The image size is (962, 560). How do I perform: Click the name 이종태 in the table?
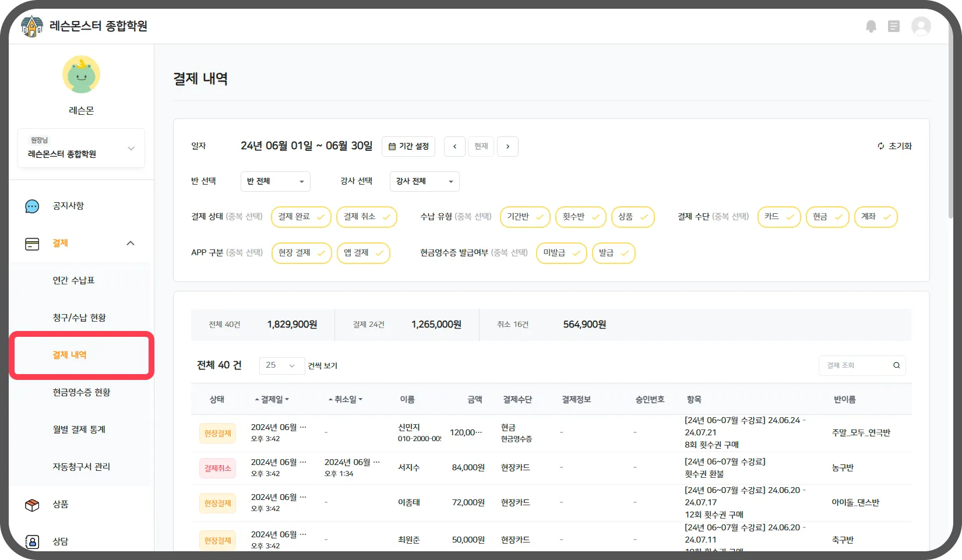tap(409, 503)
